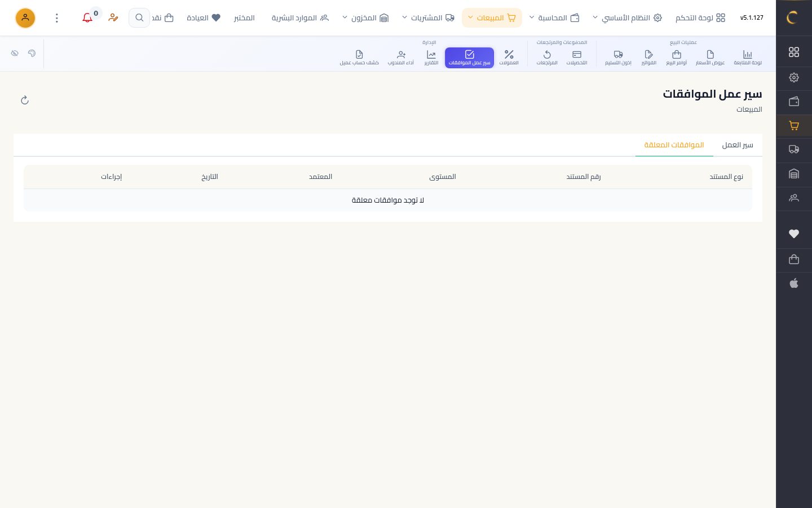Open the heart clinic icon in the dark sidebar

coord(794,234)
